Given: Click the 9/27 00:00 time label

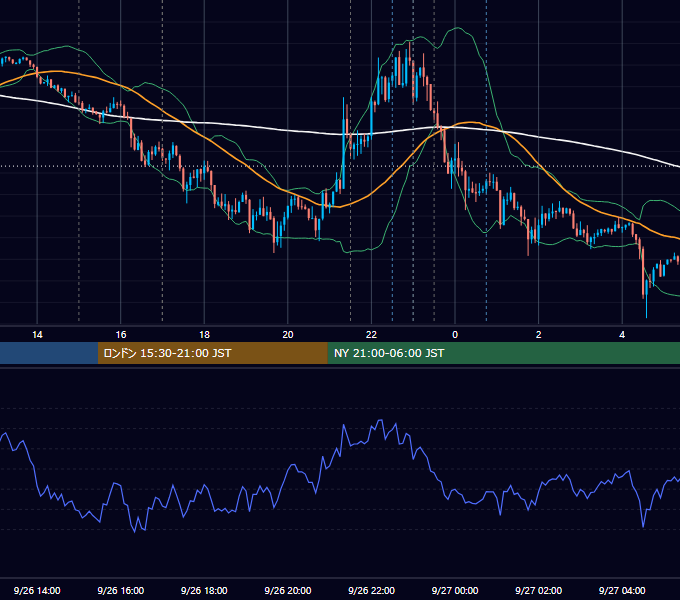Looking at the screenshot, I should 455,590.
